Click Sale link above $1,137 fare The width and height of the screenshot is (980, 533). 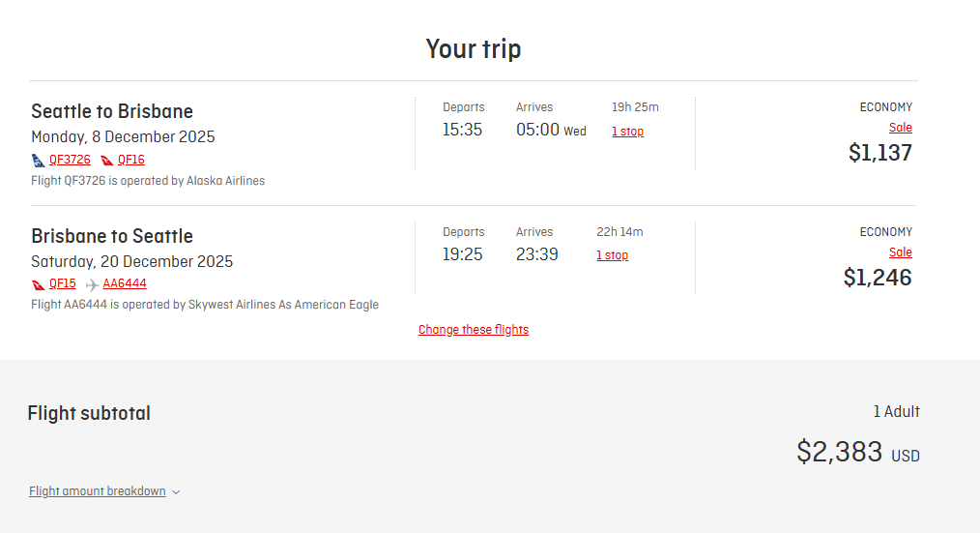(x=901, y=128)
